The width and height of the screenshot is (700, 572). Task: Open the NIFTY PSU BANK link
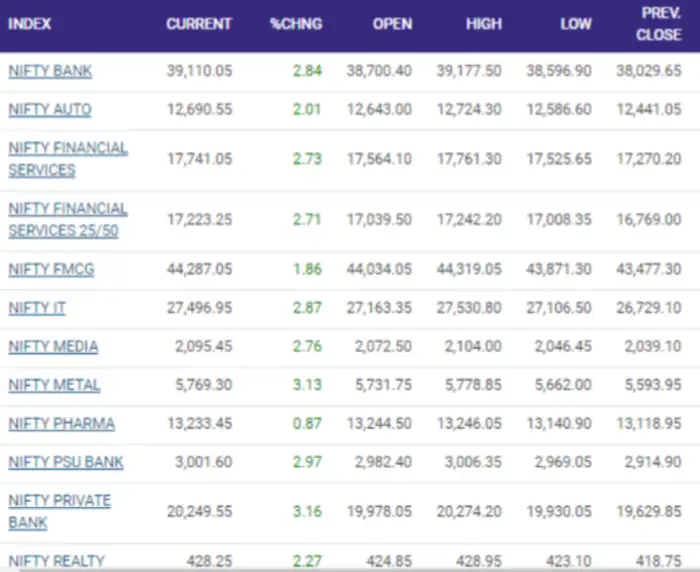[64, 462]
